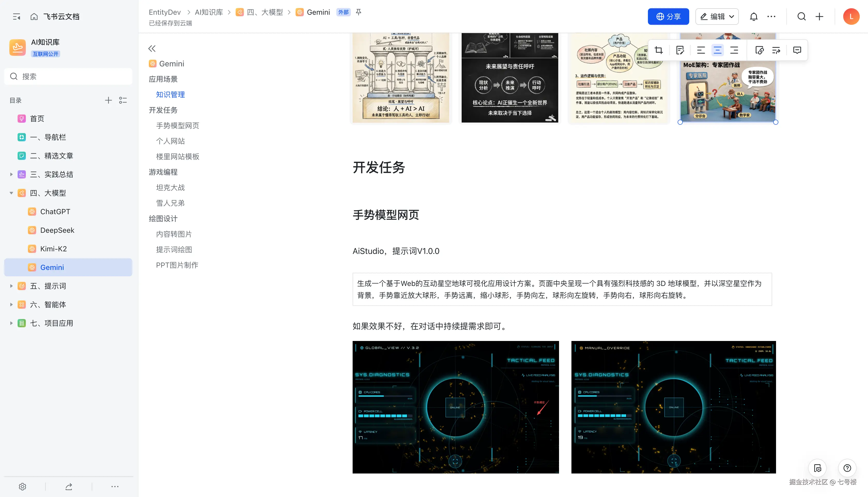Jump to 坦克大战 in the outline
This screenshot has height=497, width=868.
(x=170, y=187)
